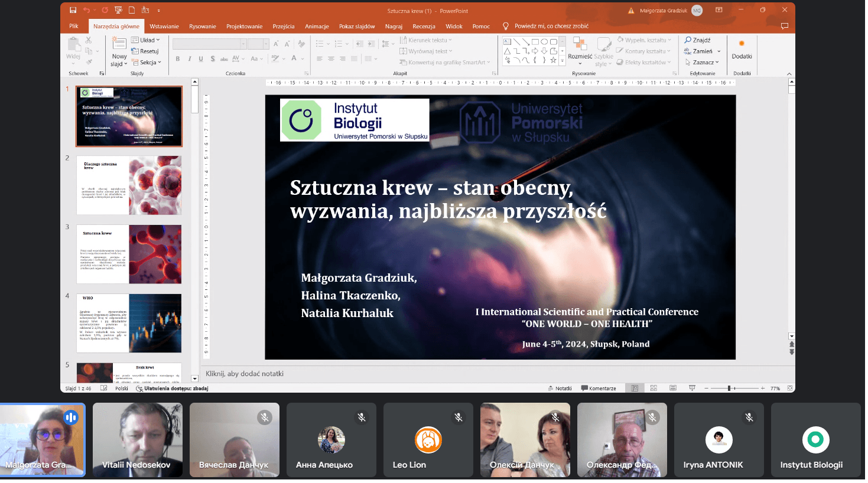The width and height of the screenshot is (868, 483).
Task: Open the font name combo box
Action: [210, 44]
